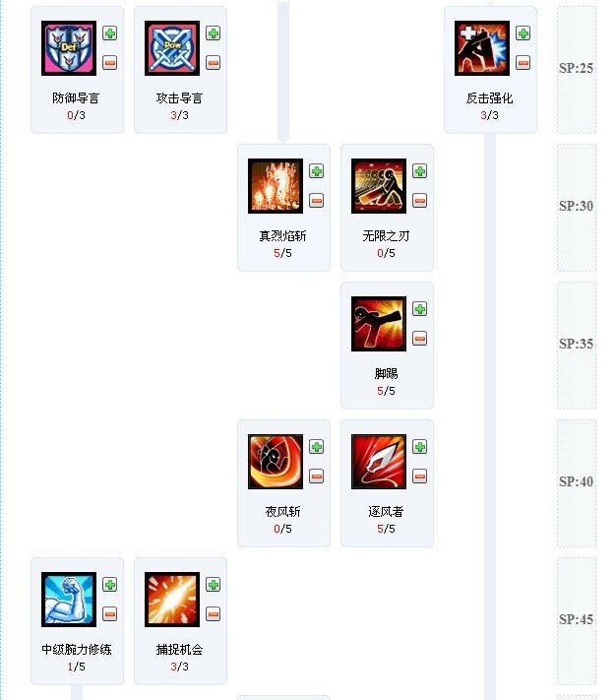Select the 真烈焰斩 flame skill icon
615x700 pixels.
[x=276, y=186]
